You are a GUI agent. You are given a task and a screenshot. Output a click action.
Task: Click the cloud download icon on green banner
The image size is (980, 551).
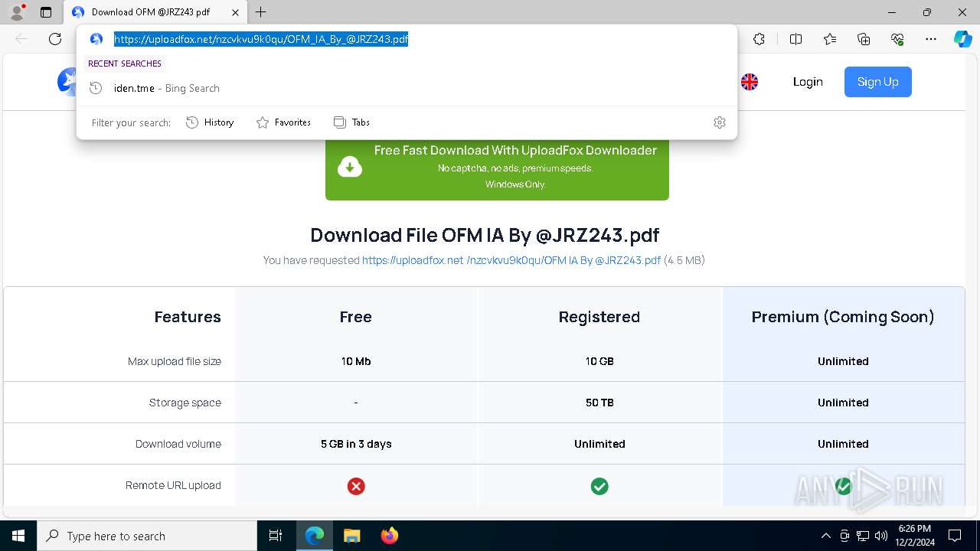pos(350,166)
